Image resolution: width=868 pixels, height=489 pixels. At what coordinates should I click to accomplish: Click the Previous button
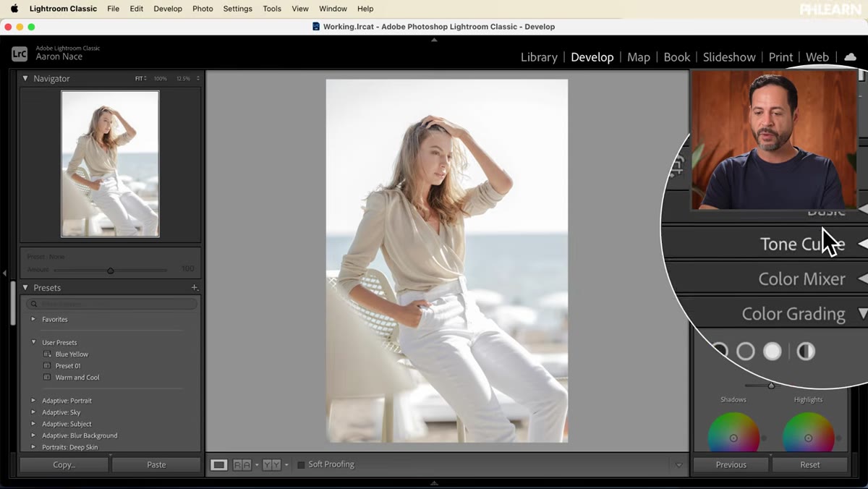731,464
